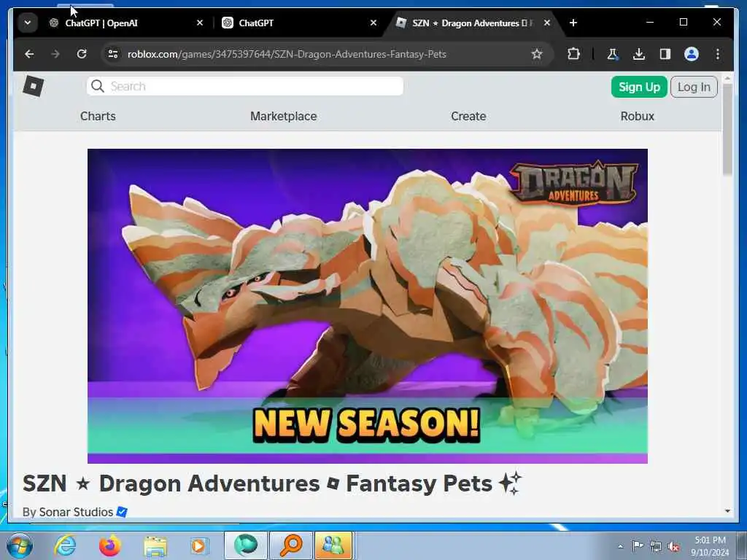Go forward to the next page
The image size is (747, 560).
[x=55, y=54]
